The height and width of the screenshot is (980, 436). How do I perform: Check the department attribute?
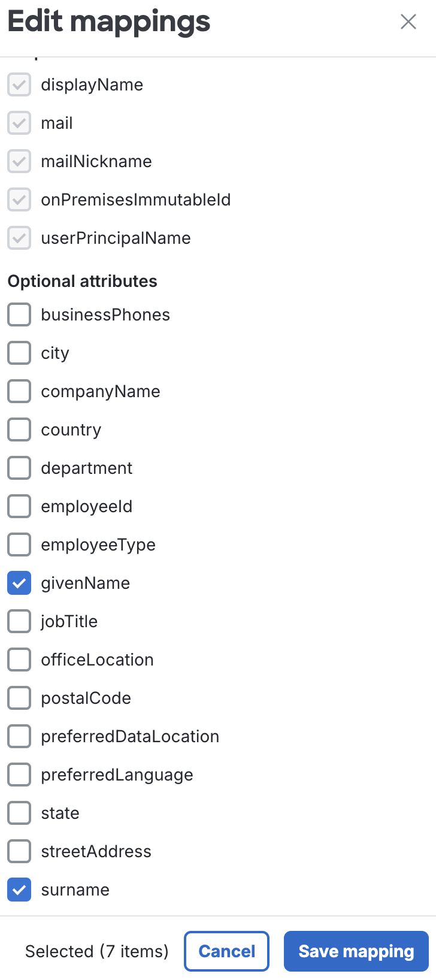point(19,468)
